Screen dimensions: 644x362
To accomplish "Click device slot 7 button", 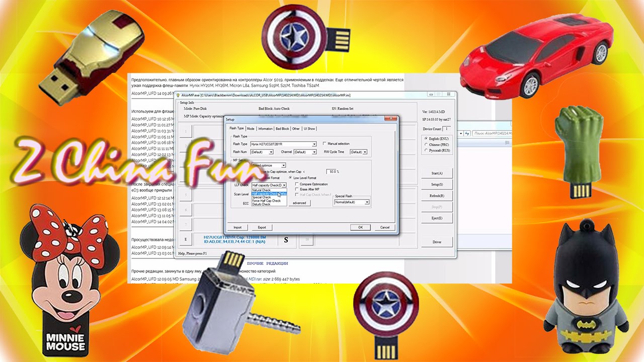I will pyautogui.click(x=186, y=225).
